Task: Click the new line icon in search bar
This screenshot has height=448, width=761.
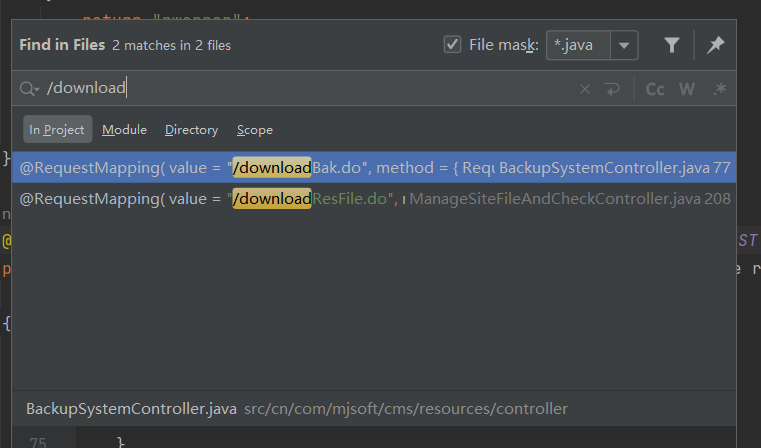Action: point(612,89)
